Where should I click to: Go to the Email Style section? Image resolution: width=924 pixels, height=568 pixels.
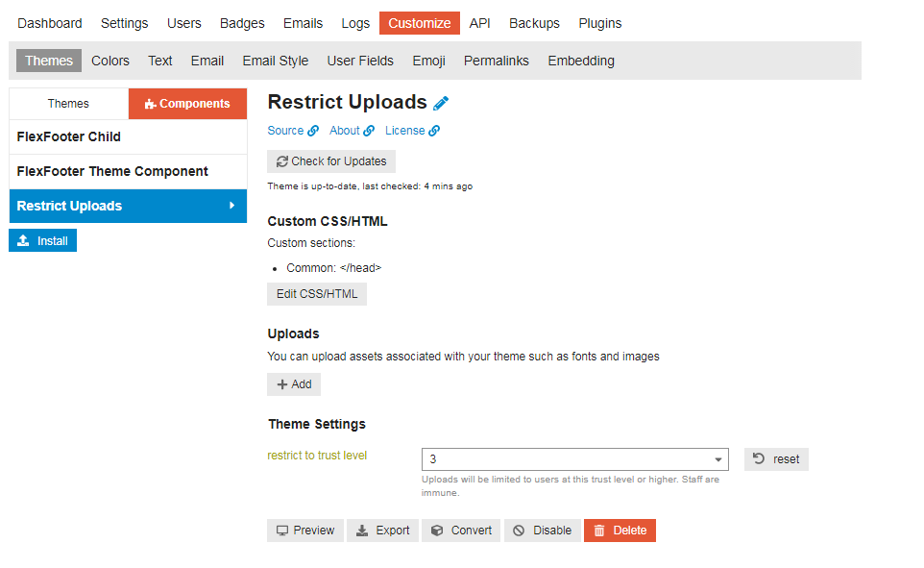pos(276,61)
